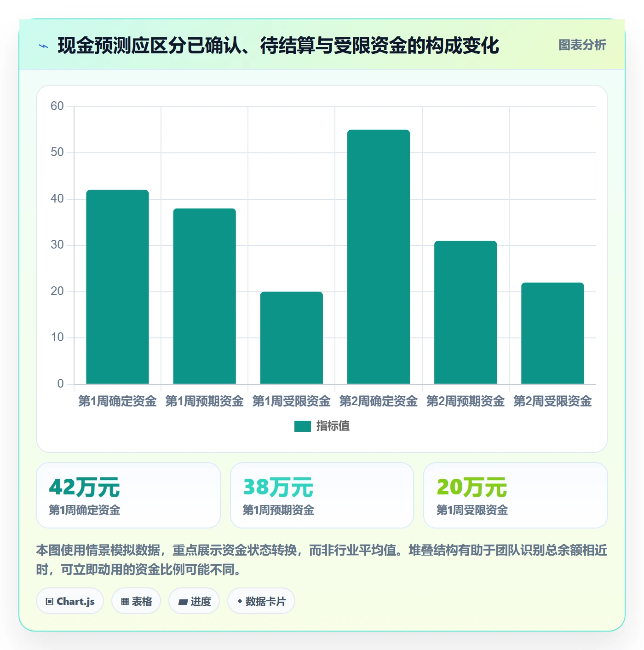Click the description paragraph starting 本图使用情景模拟数据
The width and height of the screenshot is (644, 650).
[322, 560]
